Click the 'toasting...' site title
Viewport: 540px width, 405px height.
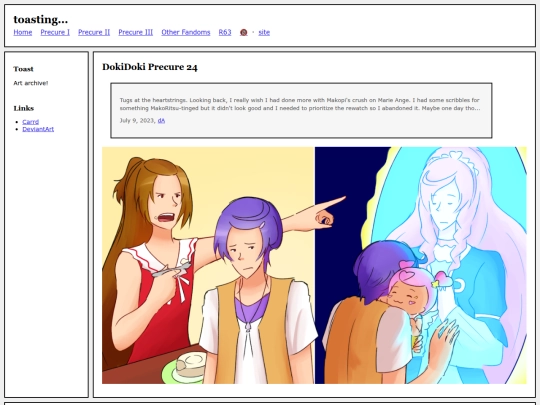click(41, 20)
